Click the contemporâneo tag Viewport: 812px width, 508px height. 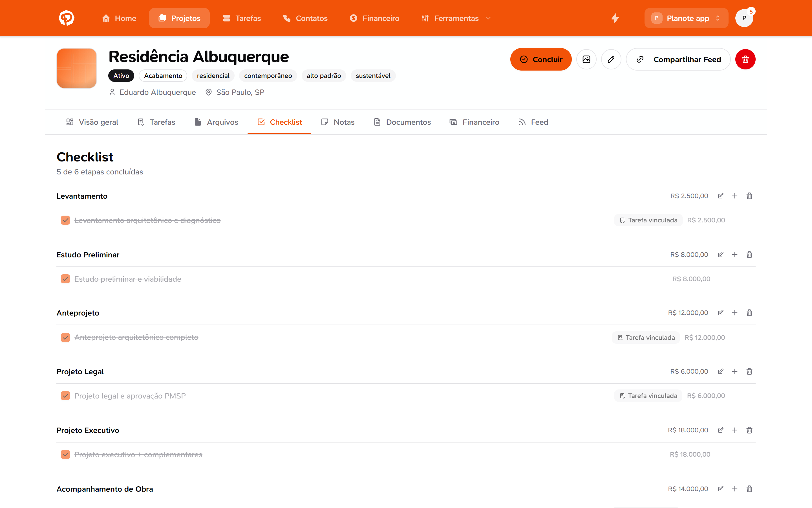click(x=268, y=76)
